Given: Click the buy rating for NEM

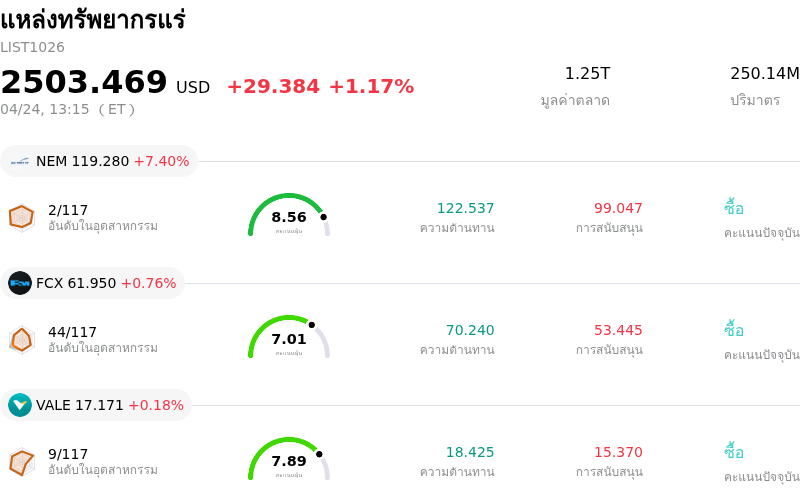Looking at the screenshot, I should coord(734,208).
